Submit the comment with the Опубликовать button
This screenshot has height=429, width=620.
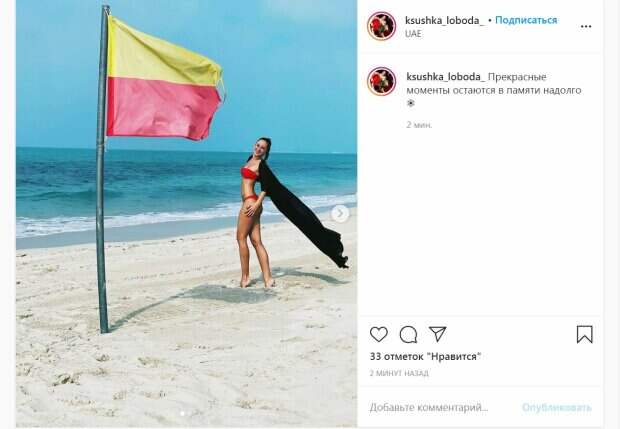557,407
